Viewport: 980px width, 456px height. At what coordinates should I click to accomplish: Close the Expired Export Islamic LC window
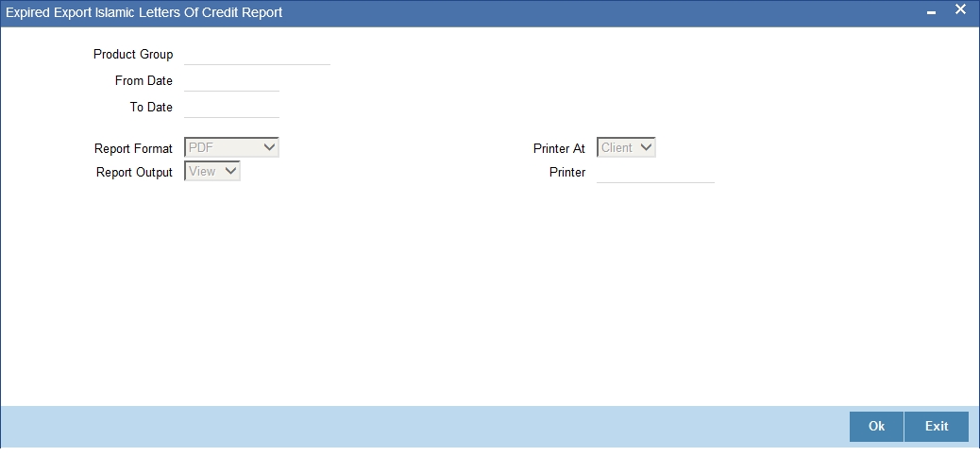tap(960, 10)
